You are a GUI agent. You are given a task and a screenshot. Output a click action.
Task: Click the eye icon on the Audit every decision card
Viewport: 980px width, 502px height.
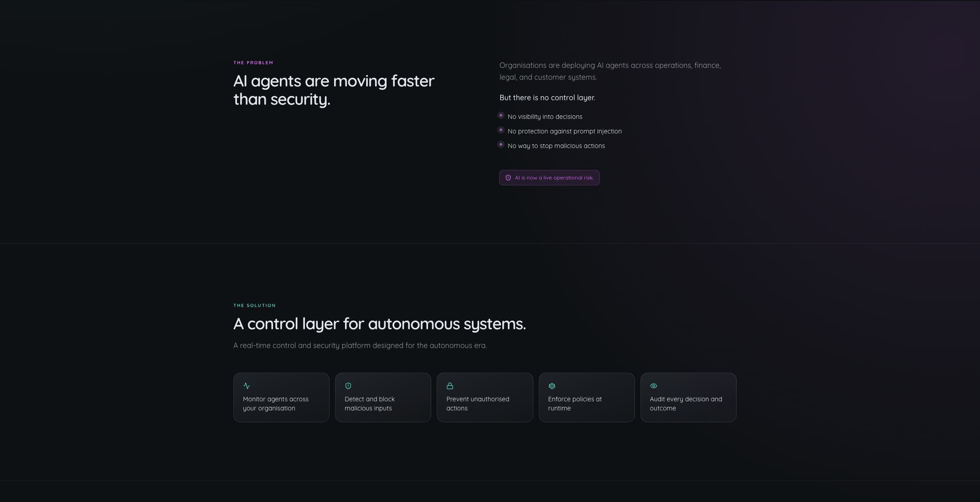tap(654, 386)
